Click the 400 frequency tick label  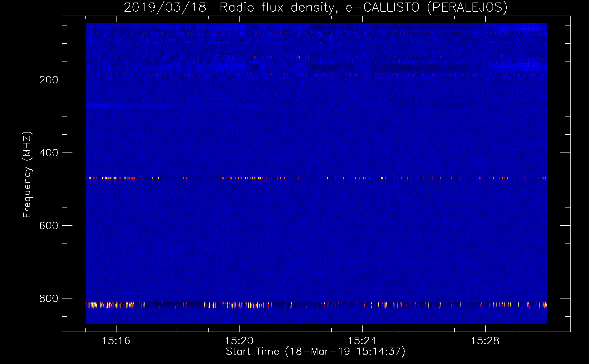49,153
